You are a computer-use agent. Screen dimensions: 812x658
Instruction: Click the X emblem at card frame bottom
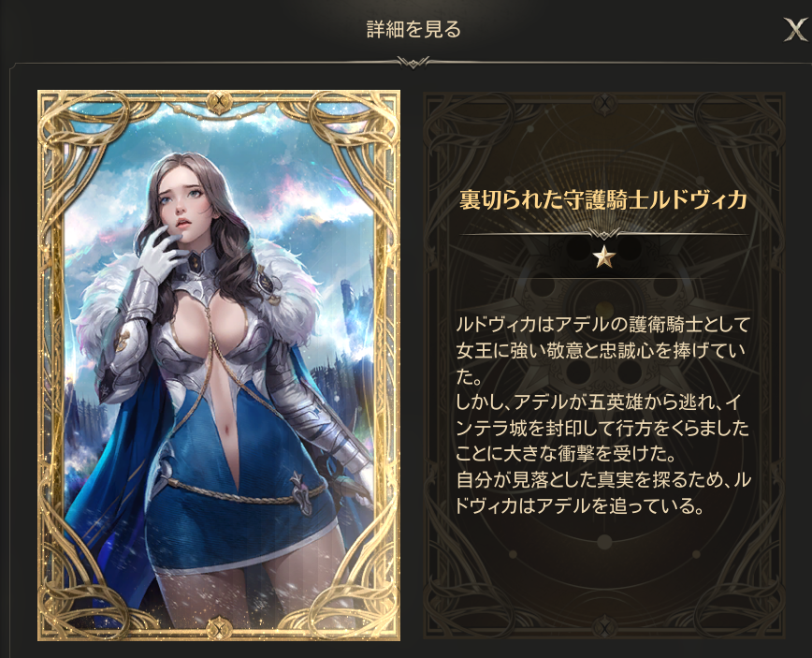click(219, 628)
